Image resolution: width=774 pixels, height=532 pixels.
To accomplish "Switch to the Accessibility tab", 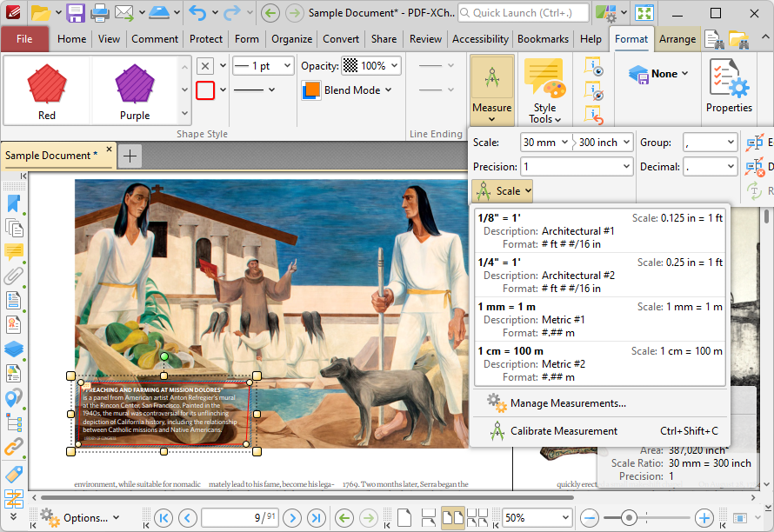I will click(480, 39).
